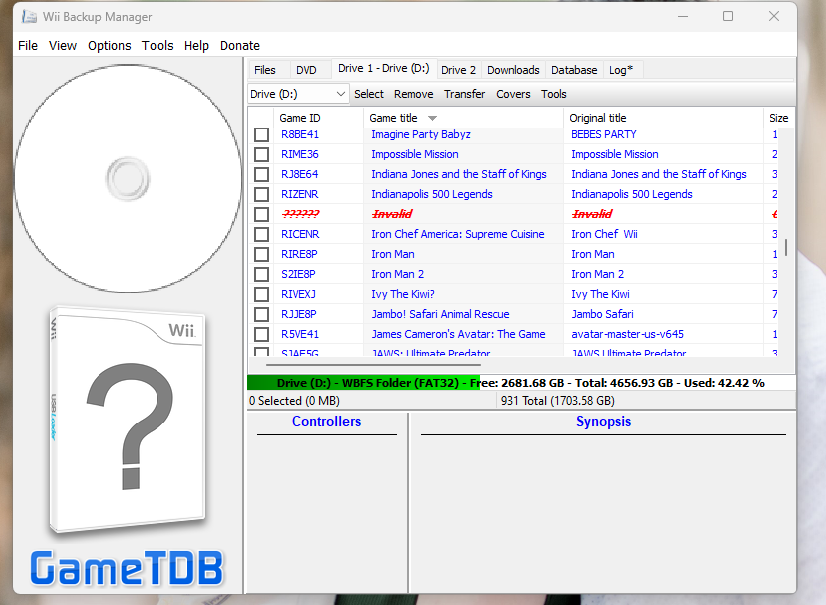This screenshot has height=605, width=826.
Task: Check the box for RIRE8P Iron Man
Action: (x=261, y=255)
